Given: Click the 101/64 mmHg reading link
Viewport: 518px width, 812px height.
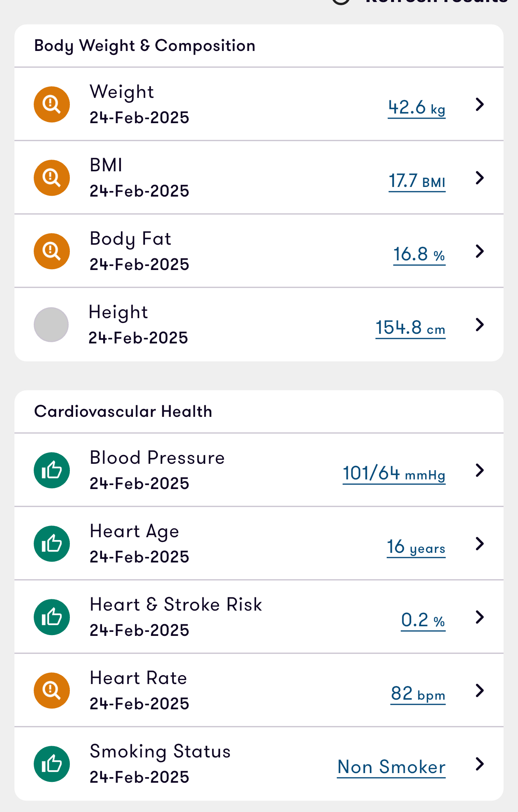Looking at the screenshot, I should click(394, 474).
